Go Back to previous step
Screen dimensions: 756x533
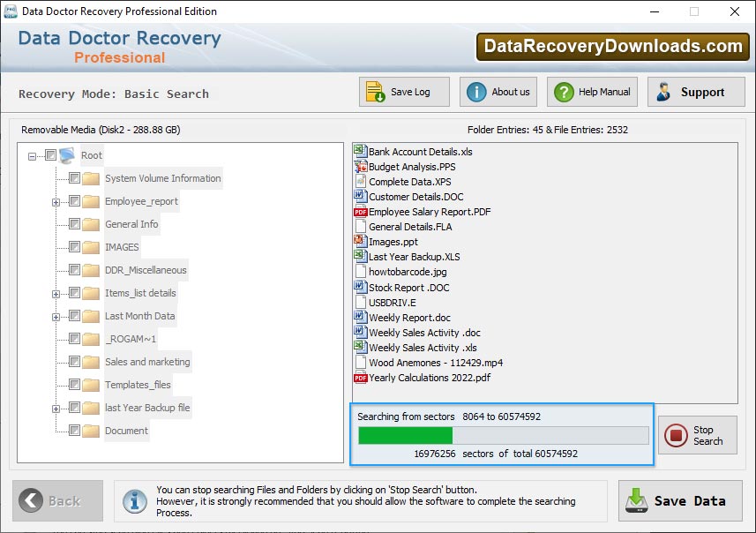[x=58, y=500]
